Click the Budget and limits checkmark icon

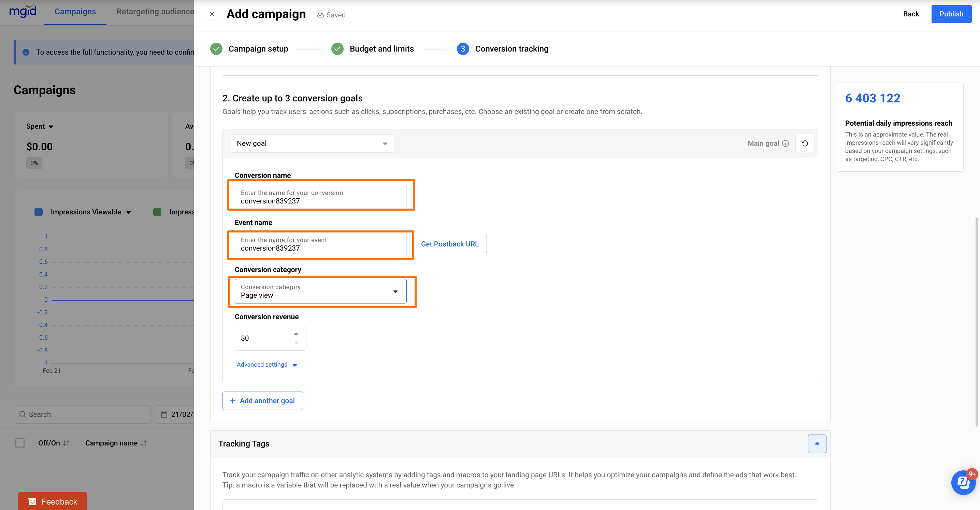pyautogui.click(x=337, y=49)
